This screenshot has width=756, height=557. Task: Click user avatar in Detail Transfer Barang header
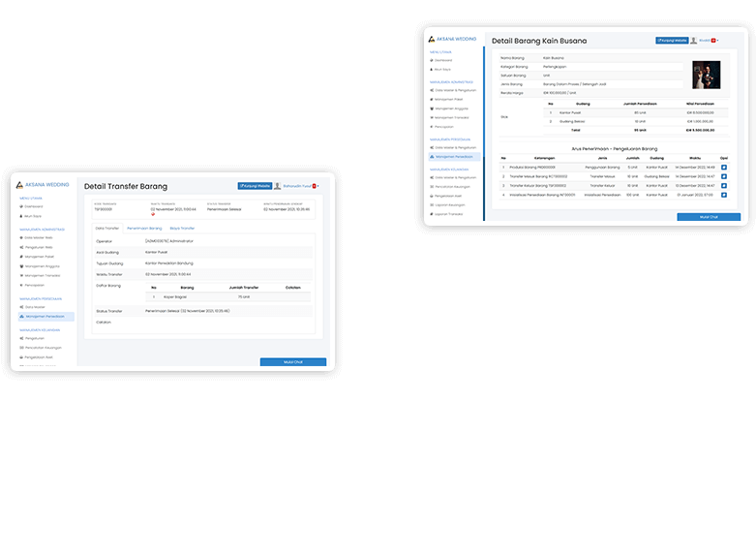tap(278, 186)
